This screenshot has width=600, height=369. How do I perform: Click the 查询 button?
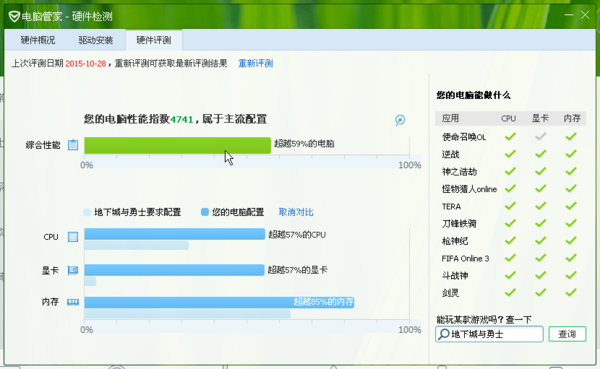pos(567,334)
